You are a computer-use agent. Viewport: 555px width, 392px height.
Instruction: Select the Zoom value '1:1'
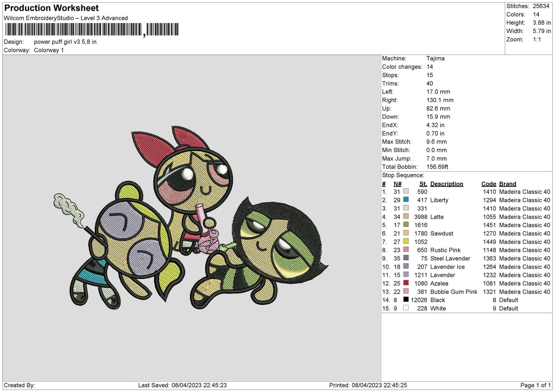click(x=537, y=40)
